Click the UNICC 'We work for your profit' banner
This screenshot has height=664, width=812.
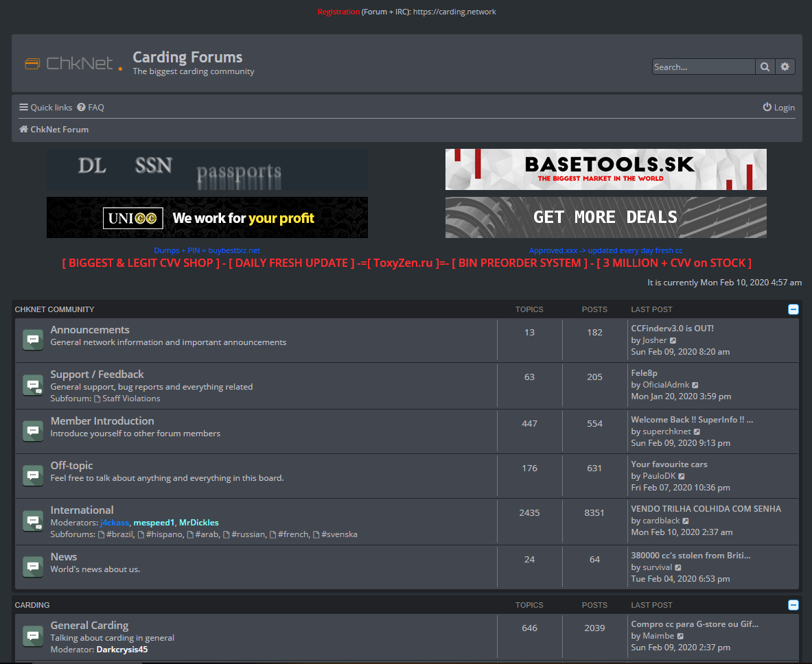click(207, 217)
